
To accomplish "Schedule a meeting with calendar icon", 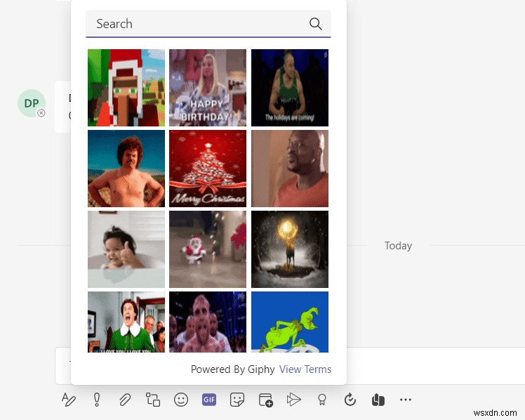I will point(266,400).
